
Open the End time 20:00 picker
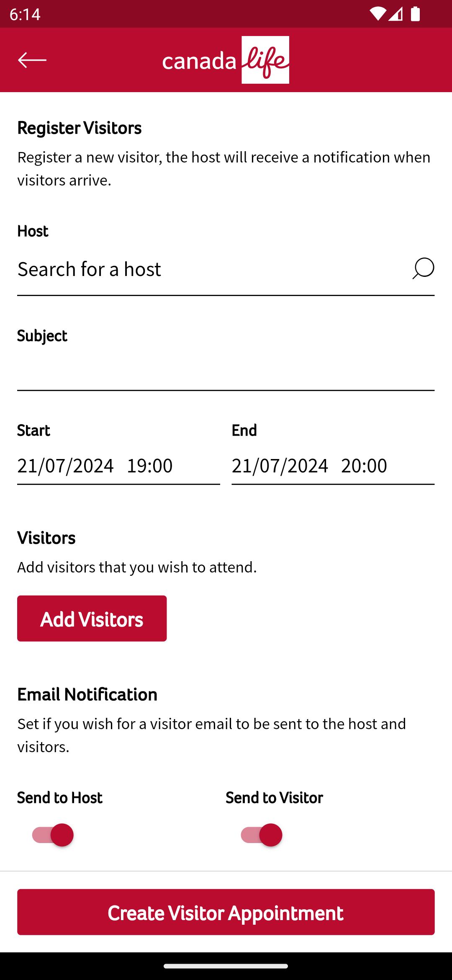[x=364, y=466]
